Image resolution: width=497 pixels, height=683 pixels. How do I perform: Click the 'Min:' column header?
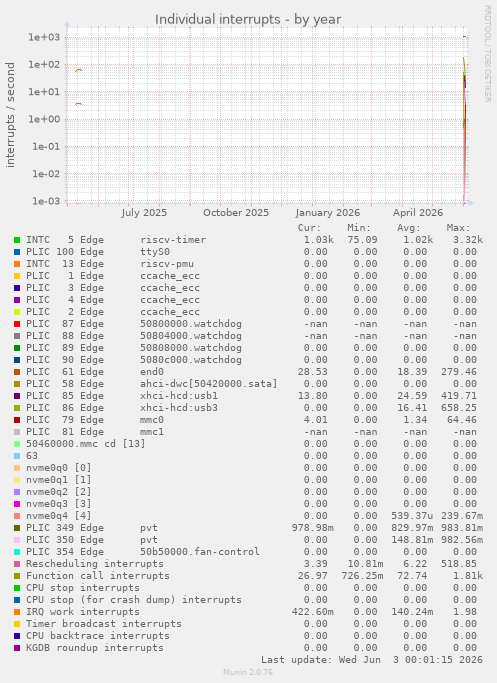click(359, 228)
